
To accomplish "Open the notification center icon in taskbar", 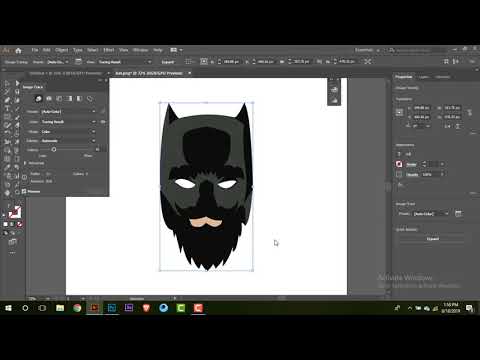I will (x=470, y=308).
